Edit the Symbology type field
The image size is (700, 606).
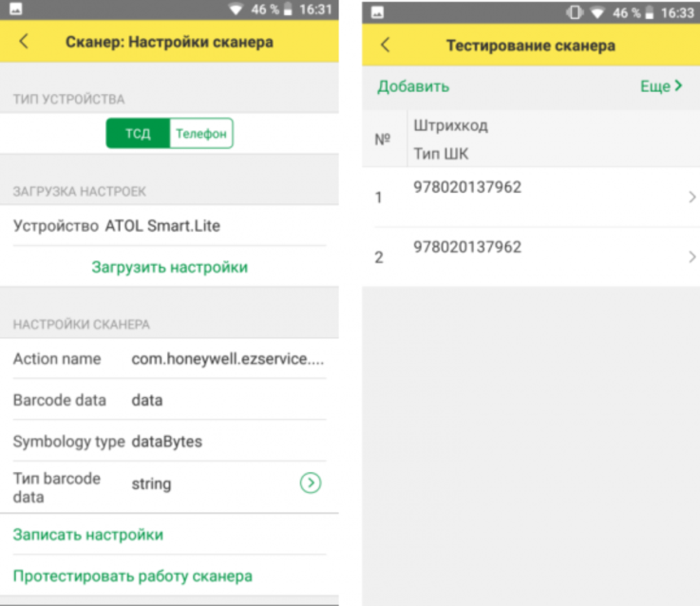pos(170,442)
